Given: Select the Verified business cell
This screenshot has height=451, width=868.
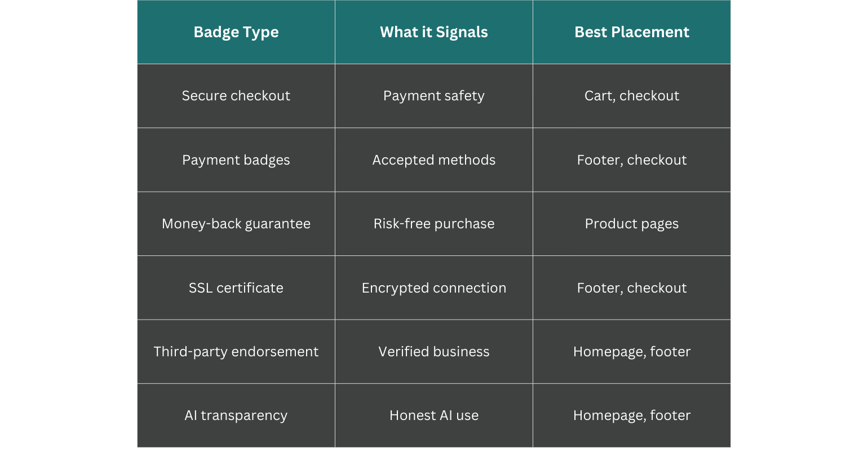Looking at the screenshot, I should (434, 352).
